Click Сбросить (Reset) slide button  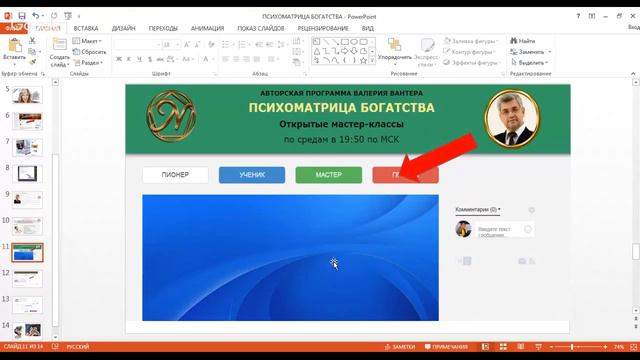click(89, 52)
